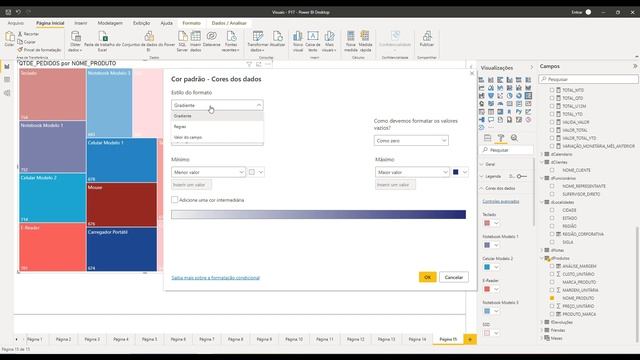The width and height of the screenshot is (640, 360).
Task: Open the Como zero empty values dropdown
Action: (x=411, y=140)
